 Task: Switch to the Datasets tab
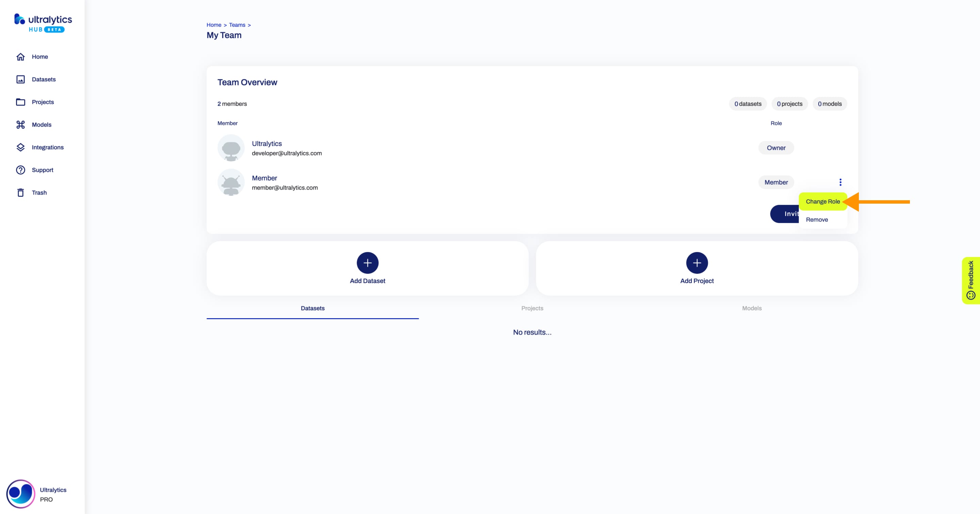click(312, 308)
